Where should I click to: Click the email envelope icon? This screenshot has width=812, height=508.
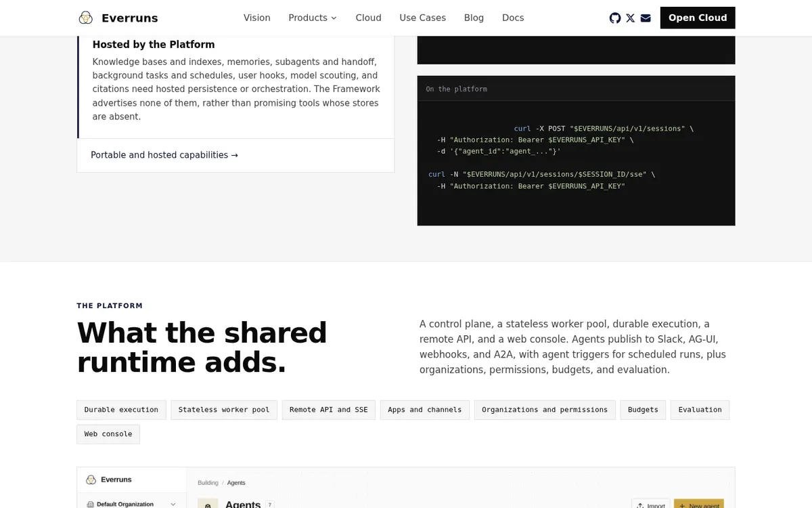click(646, 18)
